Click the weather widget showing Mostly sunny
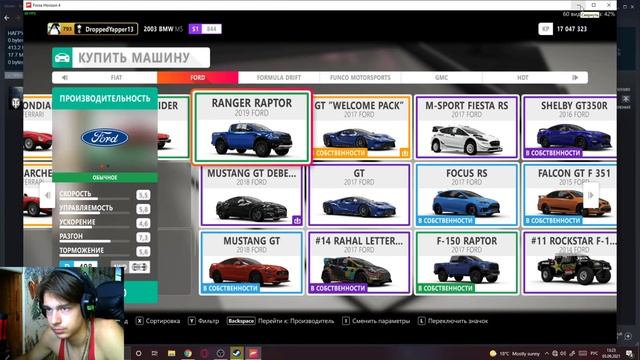Viewport: 640px width, 360px height. [515, 353]
